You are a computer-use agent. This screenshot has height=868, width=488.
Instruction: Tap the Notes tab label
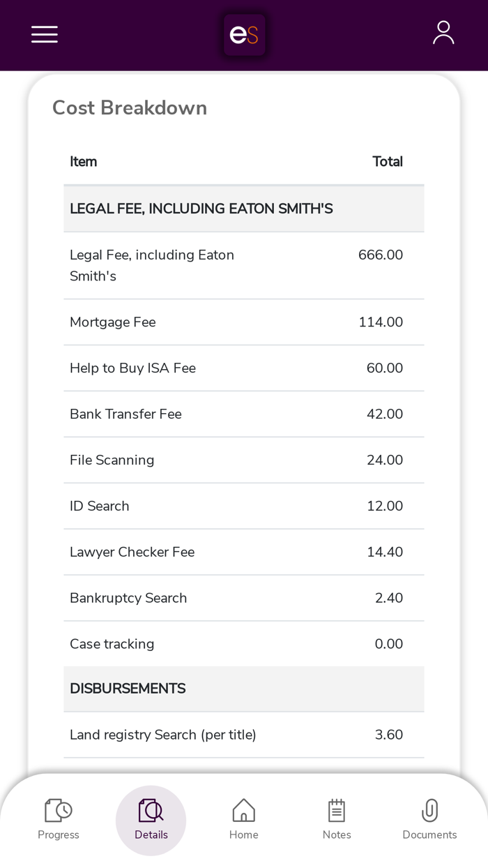tap(337, 835)
